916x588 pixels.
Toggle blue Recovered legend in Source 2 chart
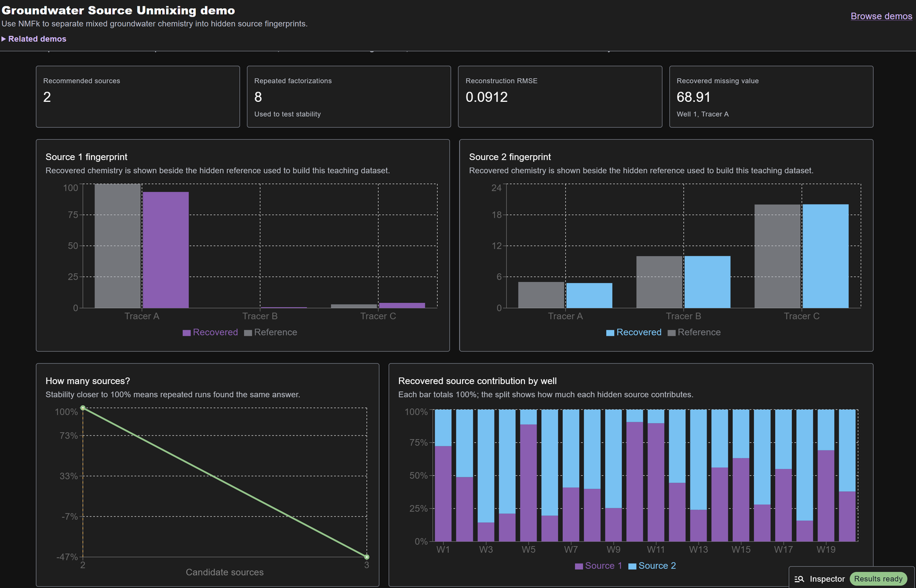[634, 332]
